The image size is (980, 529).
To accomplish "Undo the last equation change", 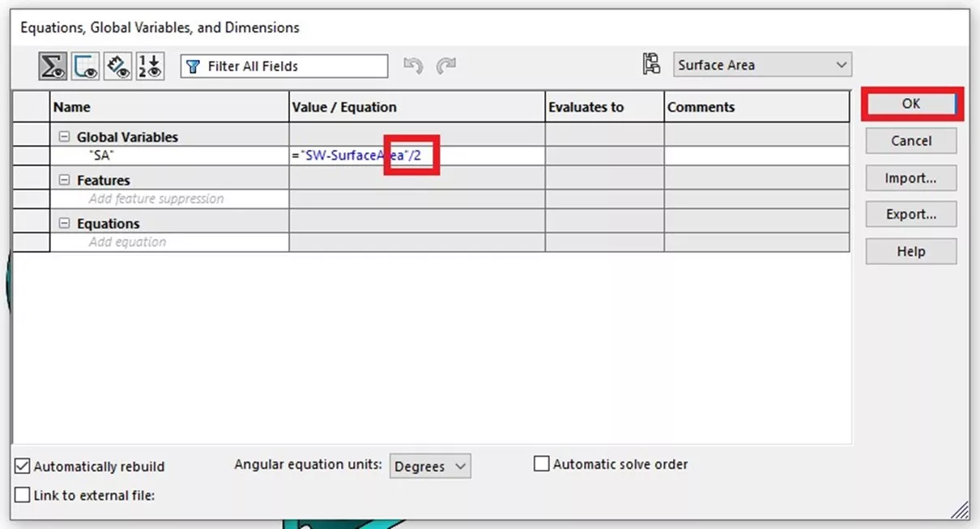I will (x=413, y=66).
